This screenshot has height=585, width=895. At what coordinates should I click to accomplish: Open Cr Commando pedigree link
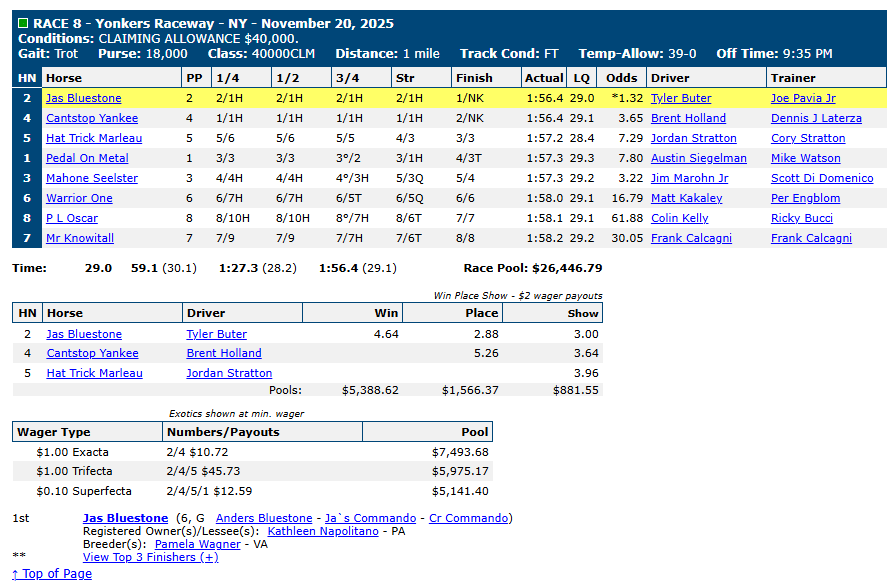coord(469,518)
